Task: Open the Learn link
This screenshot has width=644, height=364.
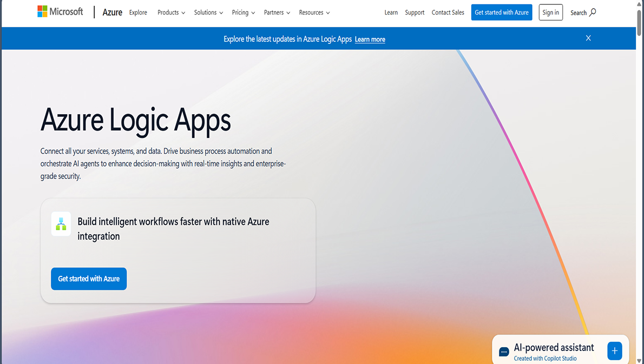Action: click(x=391, y=12)
